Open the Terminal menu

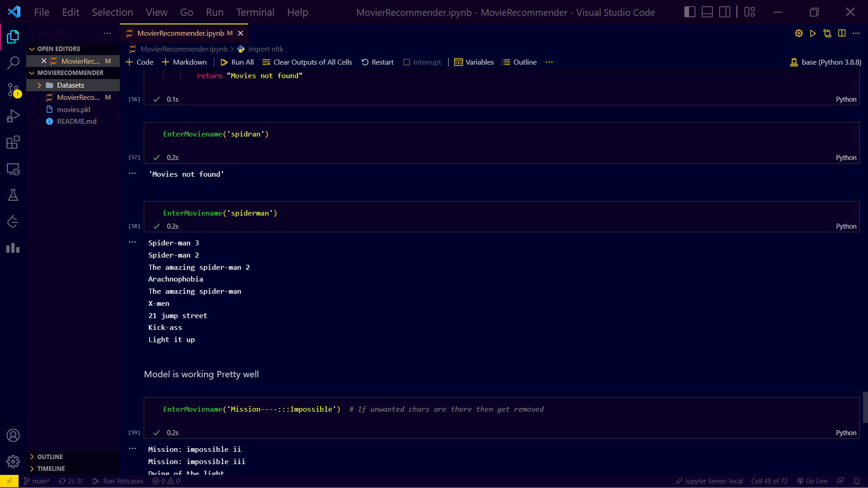[x=255, y=12]
